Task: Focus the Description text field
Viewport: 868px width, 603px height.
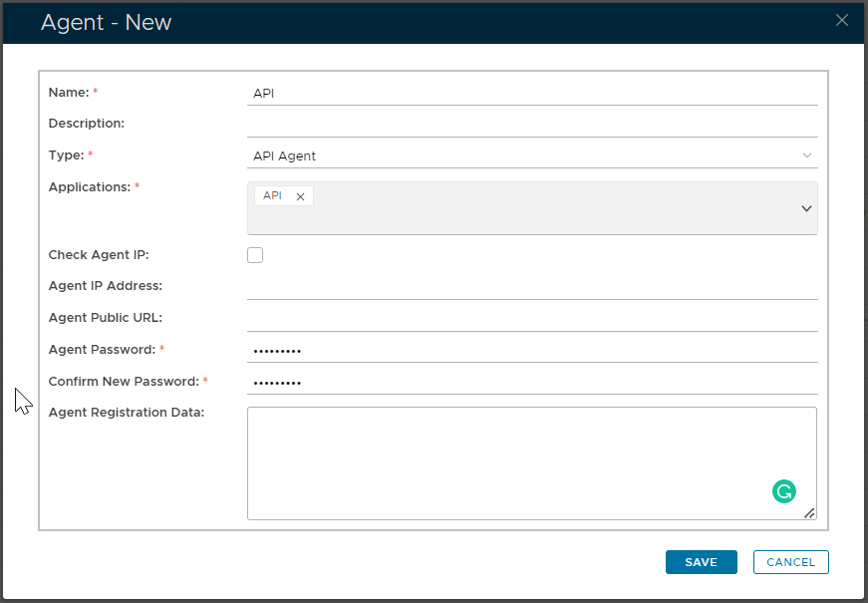Action: coord(531,124)
